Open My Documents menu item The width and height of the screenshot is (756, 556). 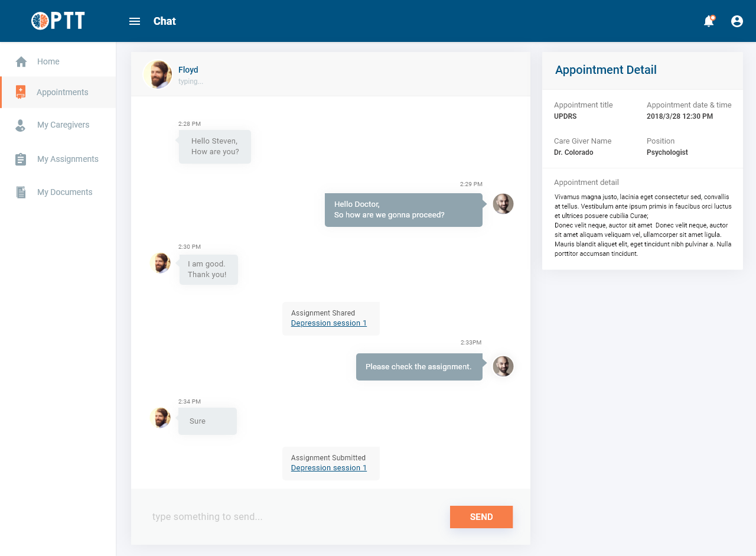[x=65, y=192]
